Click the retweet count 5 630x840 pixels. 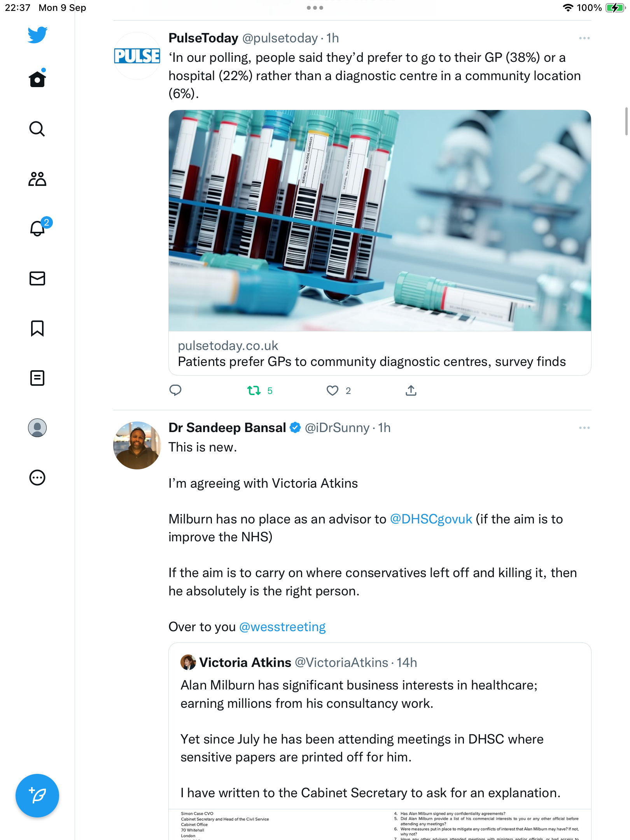(x=270, y=391)
